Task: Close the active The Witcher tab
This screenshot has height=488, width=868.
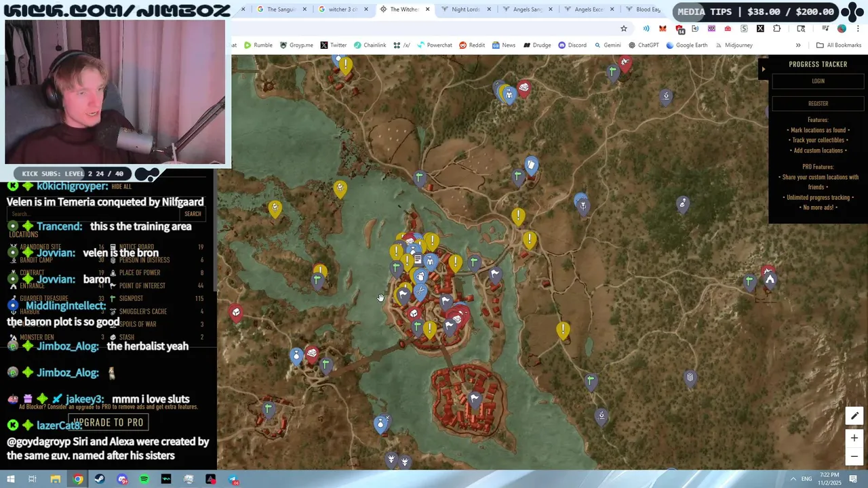Action: [428, 9]
